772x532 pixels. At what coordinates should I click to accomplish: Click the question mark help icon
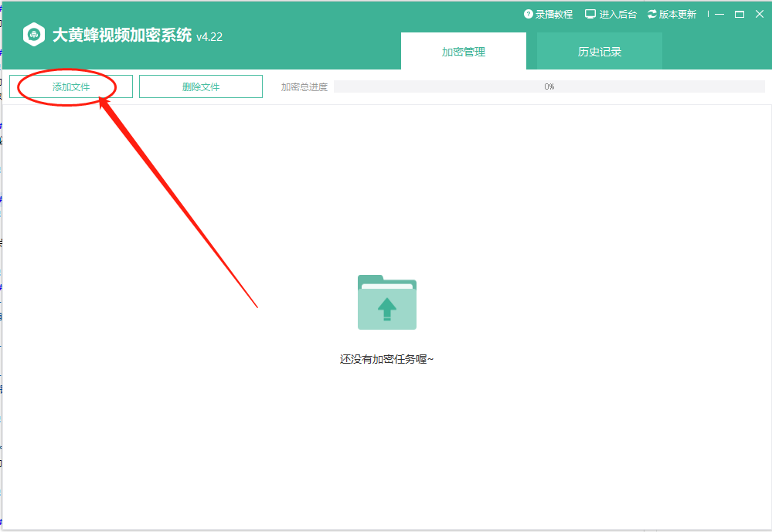tap(529, 14)
